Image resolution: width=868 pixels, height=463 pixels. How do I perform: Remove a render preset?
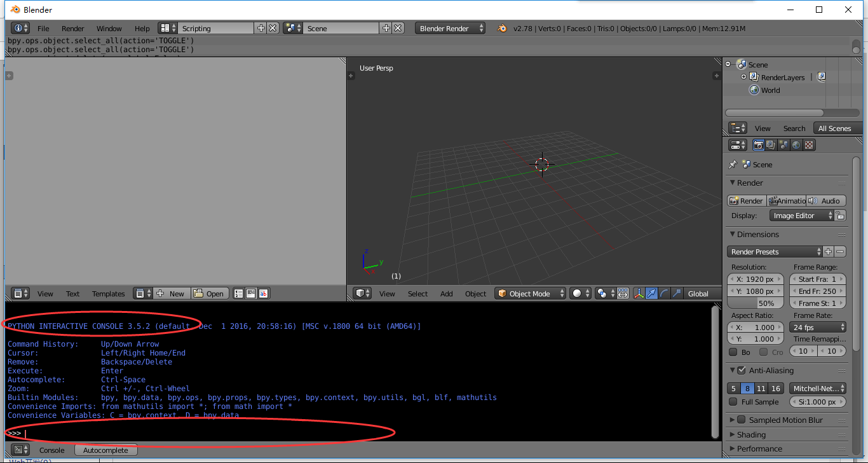coord(840,251)
